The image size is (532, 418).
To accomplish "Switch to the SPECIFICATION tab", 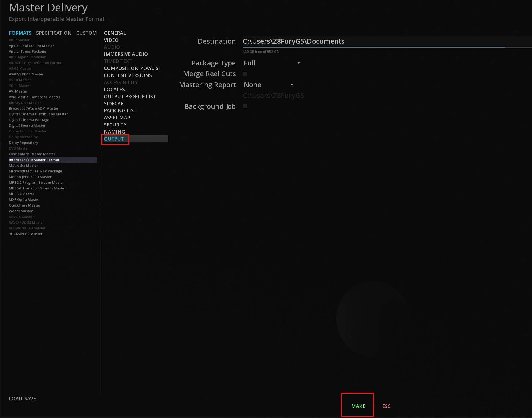I will pyautogui.click(x=54, y=33).
